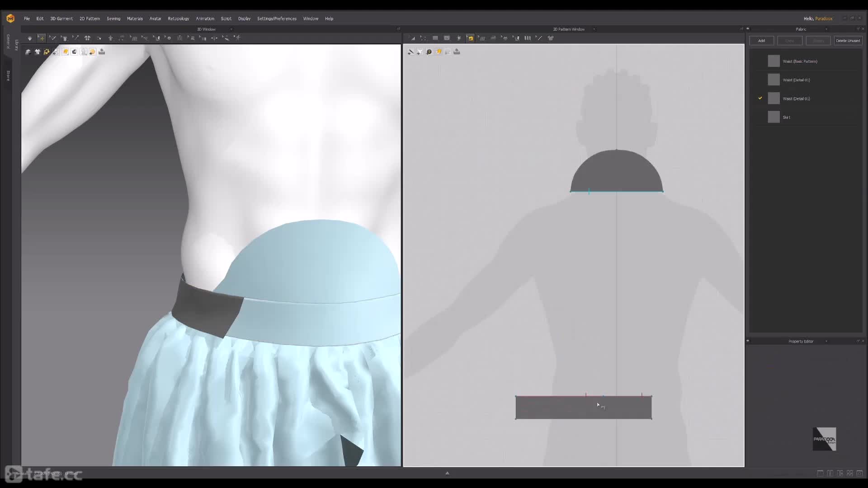Screen dimensions: 868x488
Task: Open the File menu
Action: click(x=27, y=19)
